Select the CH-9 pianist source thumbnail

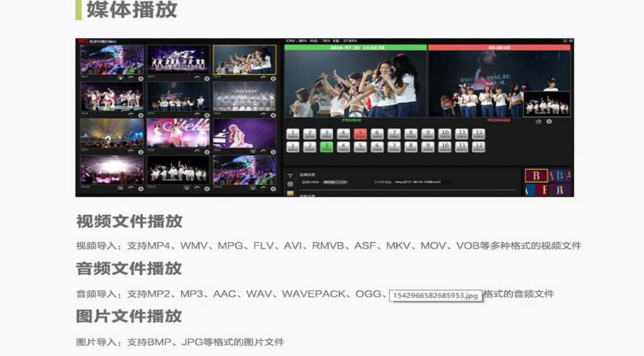pos(244,133)
